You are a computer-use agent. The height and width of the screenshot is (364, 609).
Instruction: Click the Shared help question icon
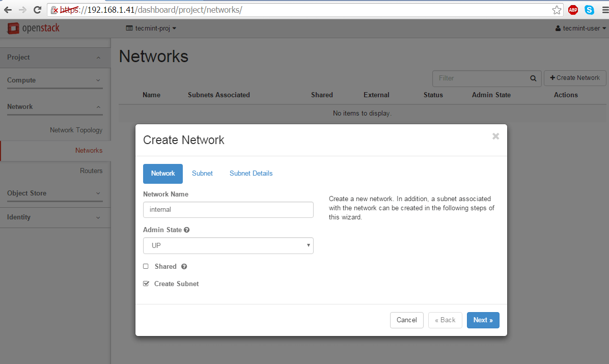[x=184, y=267]
